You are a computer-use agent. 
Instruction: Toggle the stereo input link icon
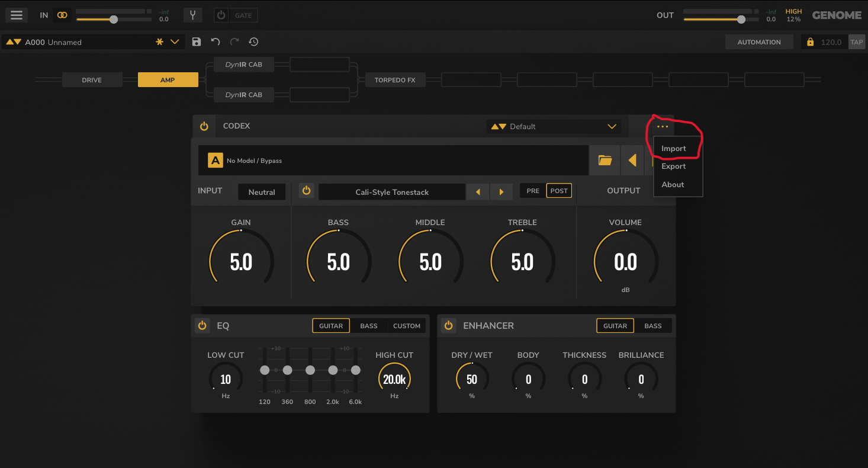(x=62, y=15)
